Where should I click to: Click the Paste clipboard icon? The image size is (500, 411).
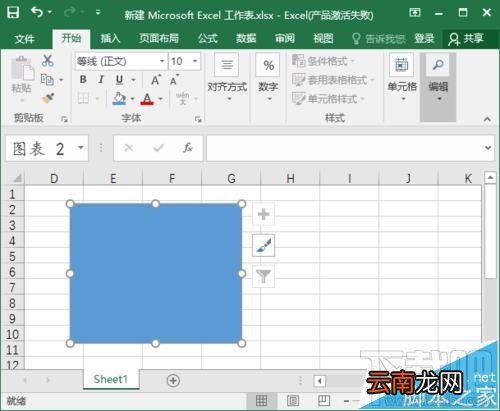(x=22, y=69)
